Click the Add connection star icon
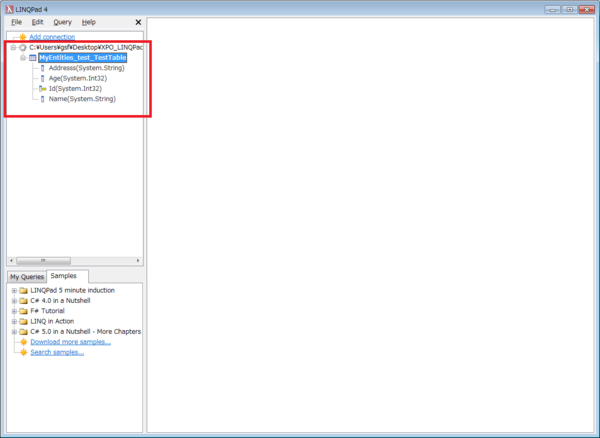 [23, 37]
